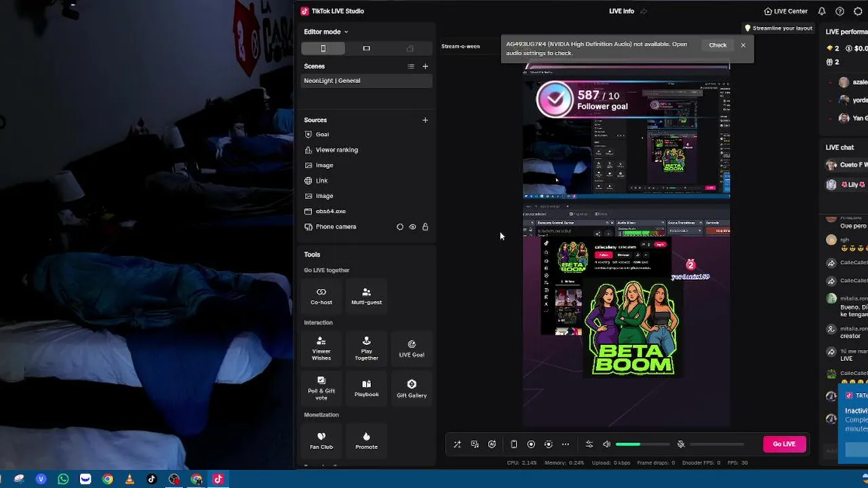
Task: Open the Multi-guest tool
Action: [x=366, y=296]
